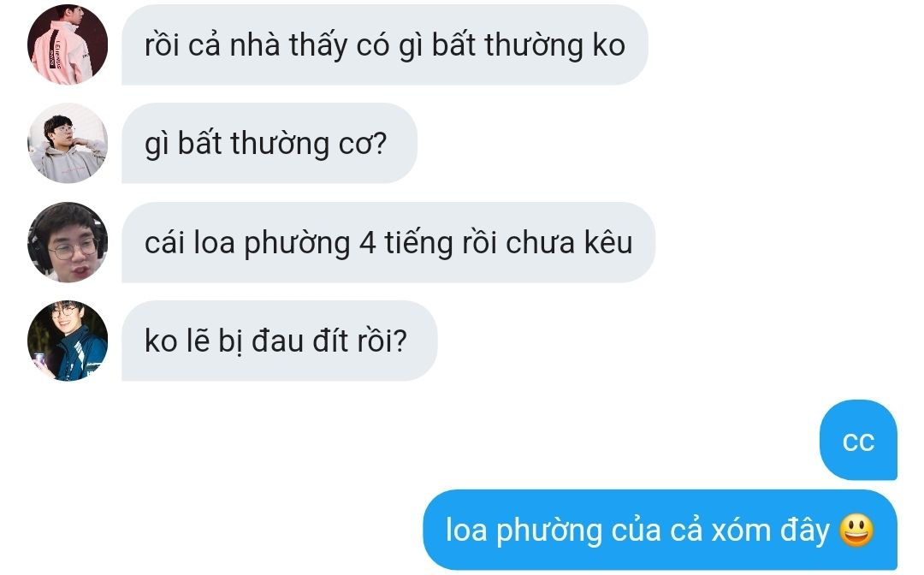Tap the "ko lẽ bị đau đít rồi?" message
This screenshot has width=924, height=575.
pyautogui.click(x=279, y=341)
